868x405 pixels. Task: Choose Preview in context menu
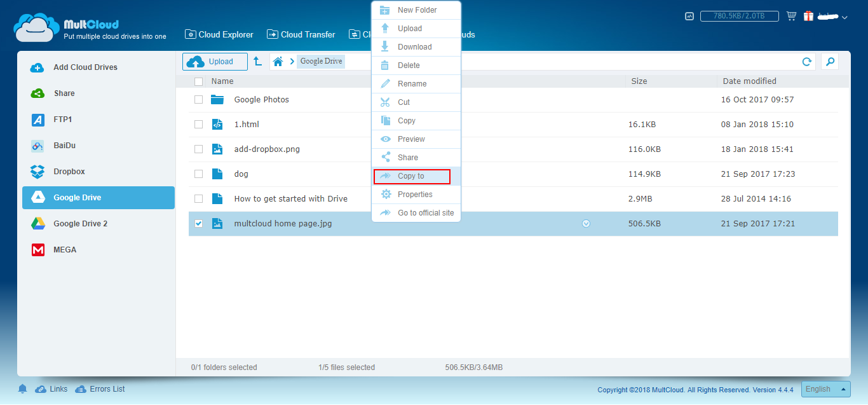416,139
